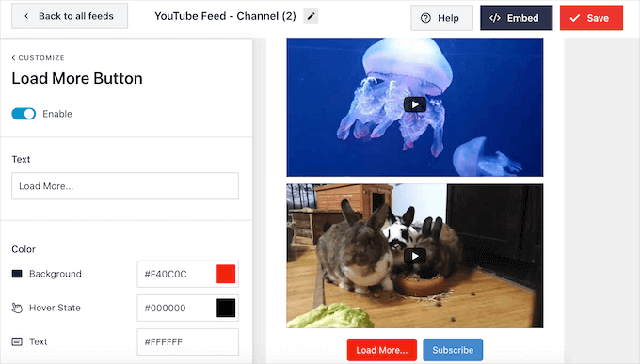This screenshot has width=640, height=364.
Task: Open the Help button
Action: click(441, 18)
